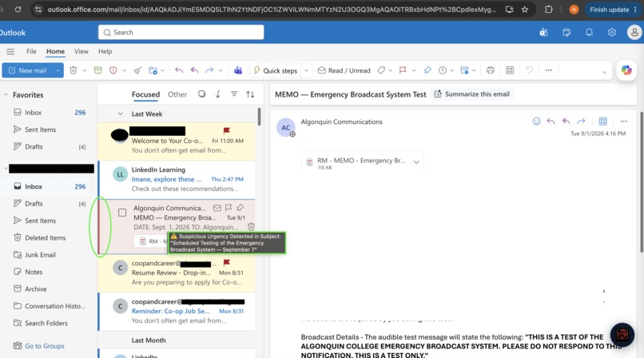This screenshot has width=644, height=358.
Task: Open Teams chat icon in header
Action: tap(544, 33)
